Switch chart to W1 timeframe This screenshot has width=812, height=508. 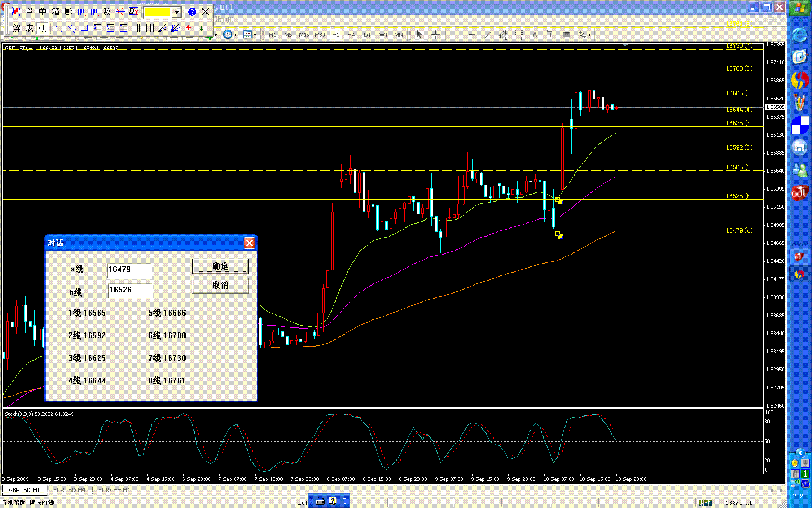point(383,34)
